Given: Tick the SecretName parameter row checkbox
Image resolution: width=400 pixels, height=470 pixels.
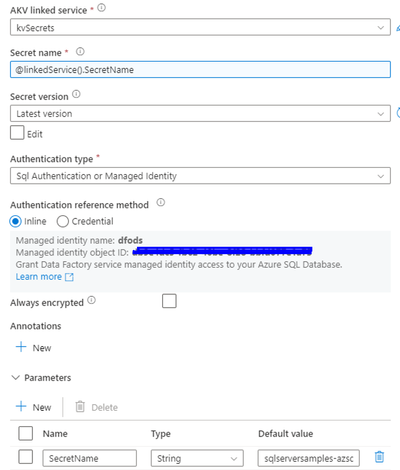Looking at the screenshot, I should pyautogui.click(x=26, y=457).
